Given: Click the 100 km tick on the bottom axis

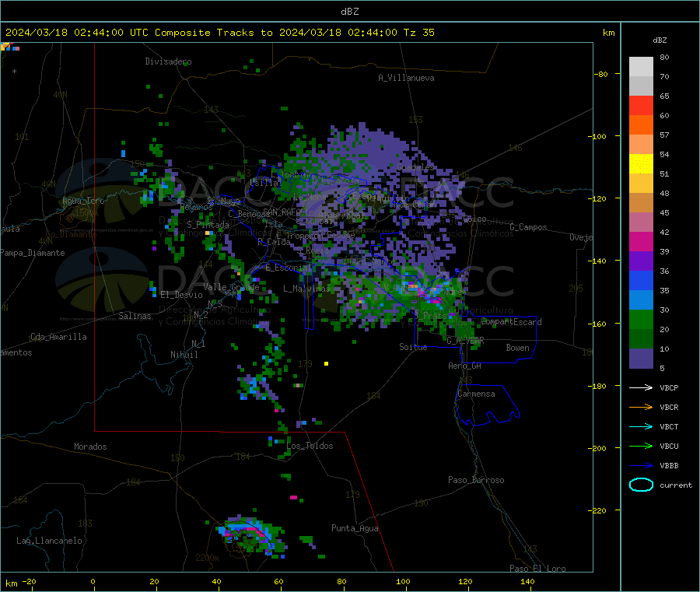Looking at the screenshot, I should point(403,581).
